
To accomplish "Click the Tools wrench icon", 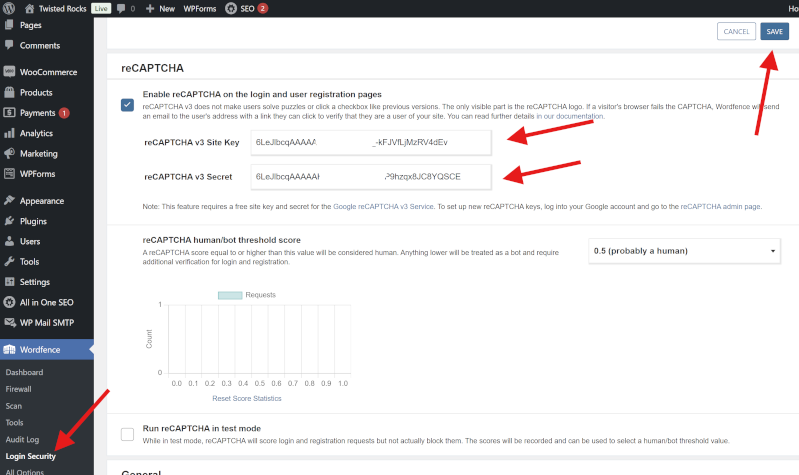I will (x=9, y=261).
